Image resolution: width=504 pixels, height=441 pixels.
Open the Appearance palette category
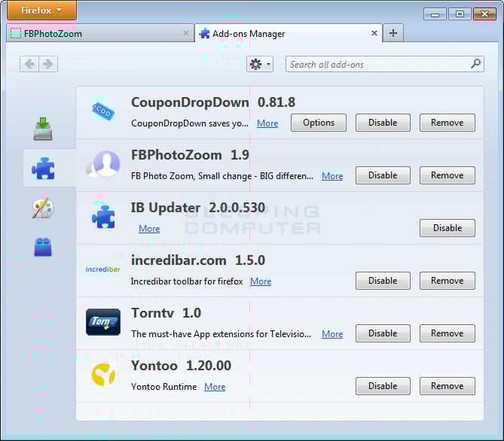pyautogui.click(x=43, y=208)
